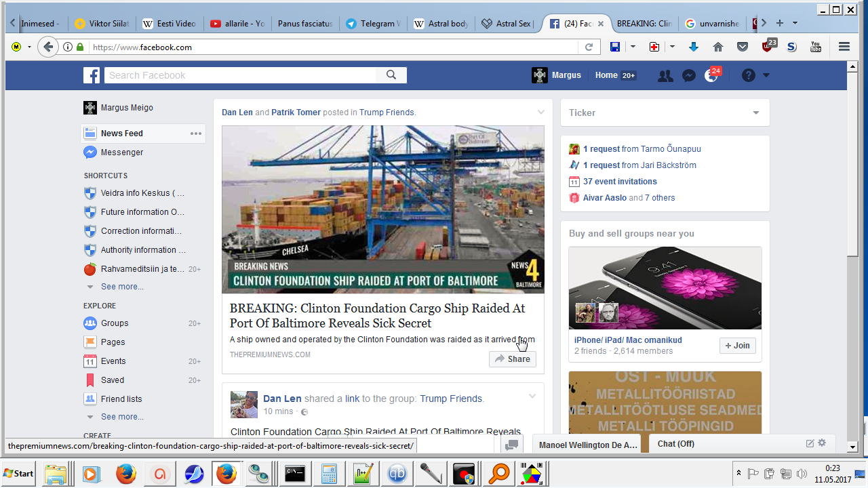This screenshot has width=868, height=488.
Task: Click the Facebook search magnifier button
Action: [x=391, y=75]
